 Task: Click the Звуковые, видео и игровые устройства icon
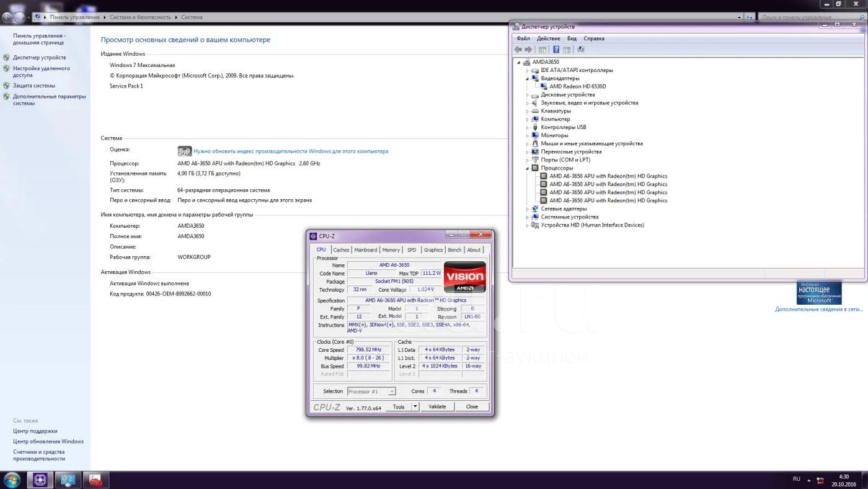[x=535, y=103]
